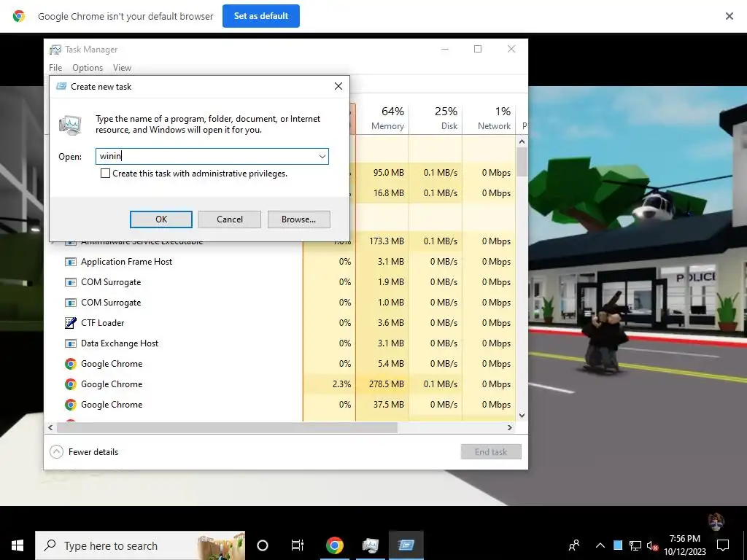The width and height of the screenshot is (747, 560).
Task: Switch to Task Manager in the taskbar
Action: [x=370, y=545]
